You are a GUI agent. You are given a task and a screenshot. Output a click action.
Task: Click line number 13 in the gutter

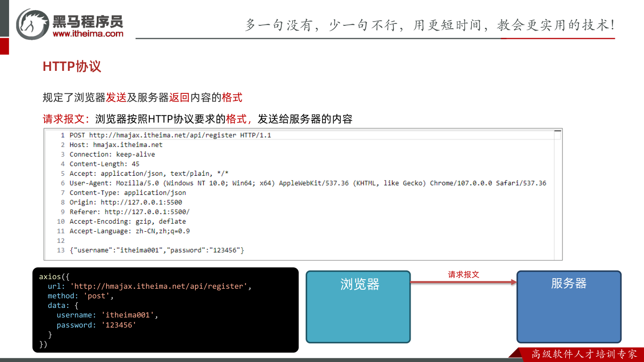[x=60, y=250]
